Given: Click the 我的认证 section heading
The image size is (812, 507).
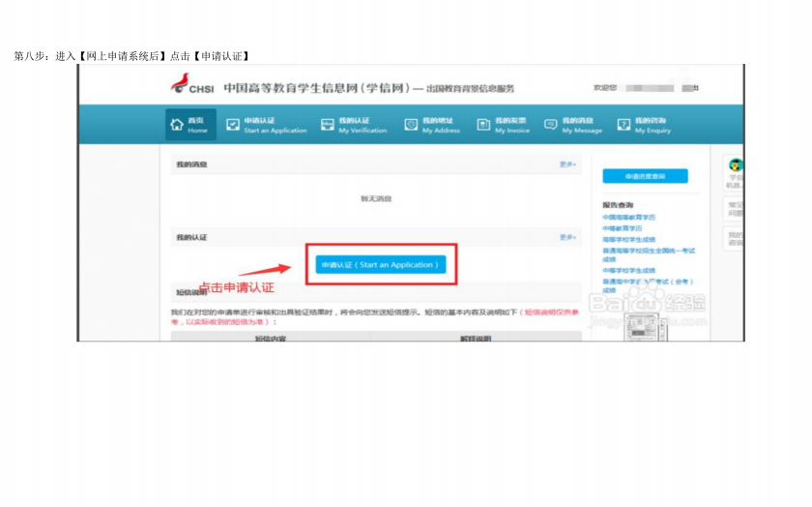Looking at the screenshot, I should (x=191, y=237).
